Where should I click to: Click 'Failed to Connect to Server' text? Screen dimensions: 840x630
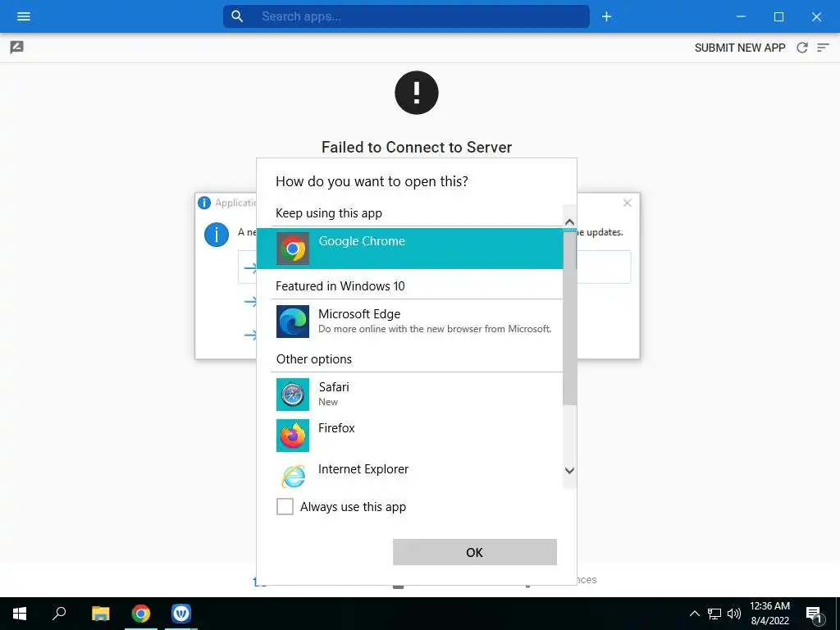(417, 148)
